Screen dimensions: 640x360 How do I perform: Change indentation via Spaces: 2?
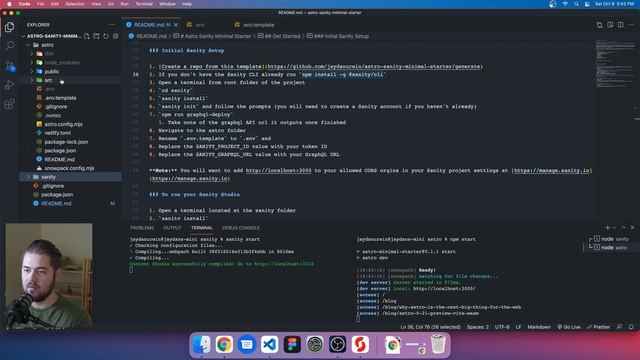point(478,327)
